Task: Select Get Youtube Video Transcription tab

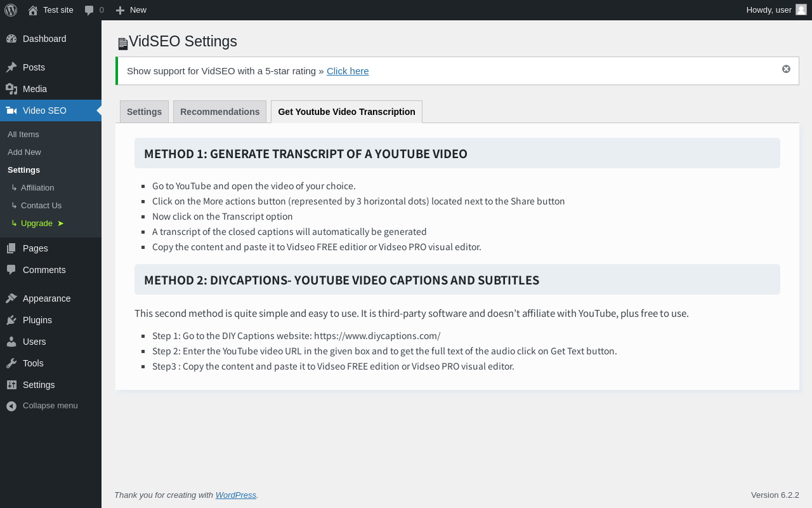Action: 346,112
